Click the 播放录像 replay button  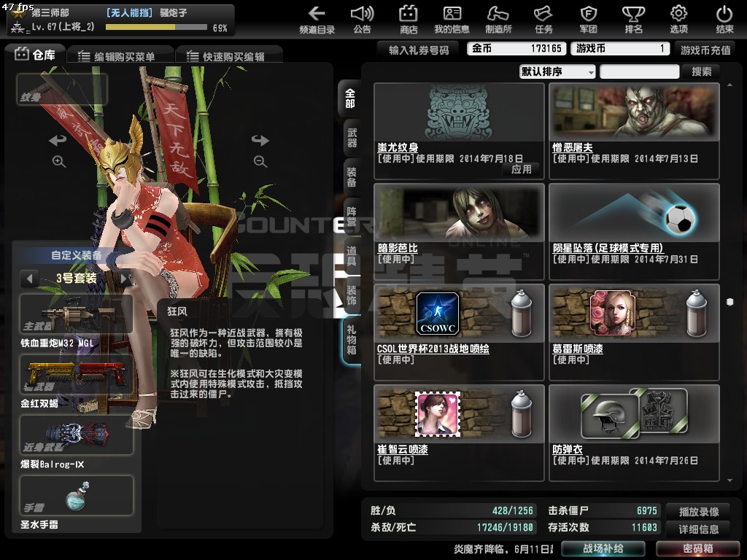pos(699,511)
